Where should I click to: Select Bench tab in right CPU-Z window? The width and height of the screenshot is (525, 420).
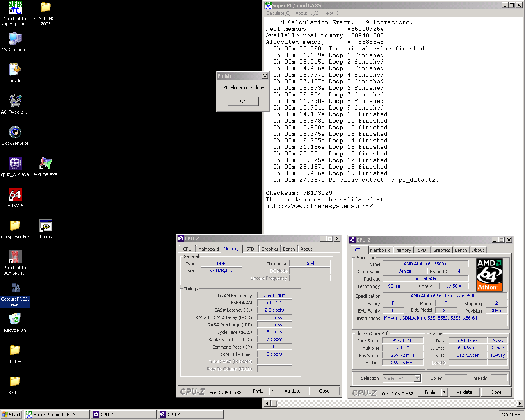pos(461,250)
